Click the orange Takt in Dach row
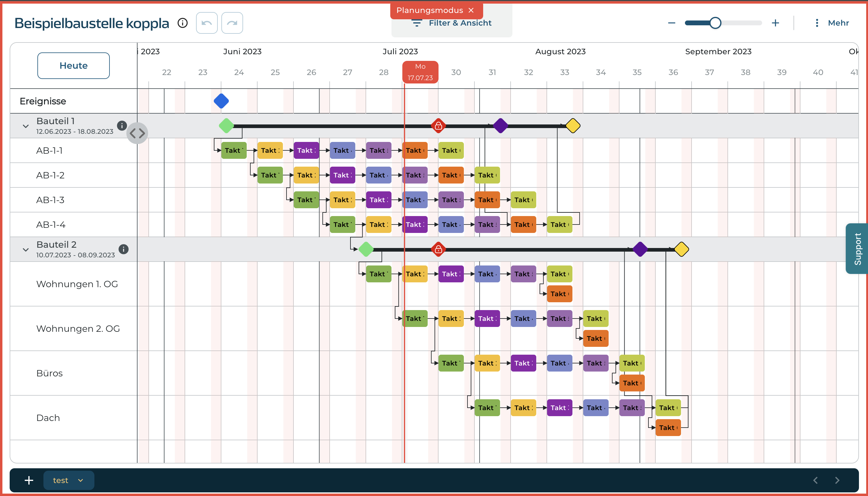 668,428
